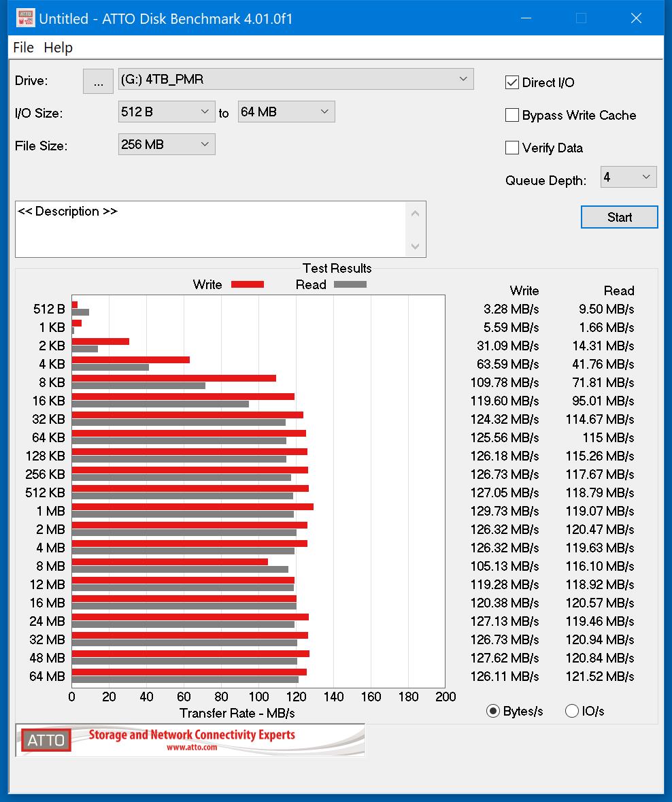The width and height of the screenshot is (672, 802).
Task: Start the disk benchmark test
Action: click(x=618, y=216)
